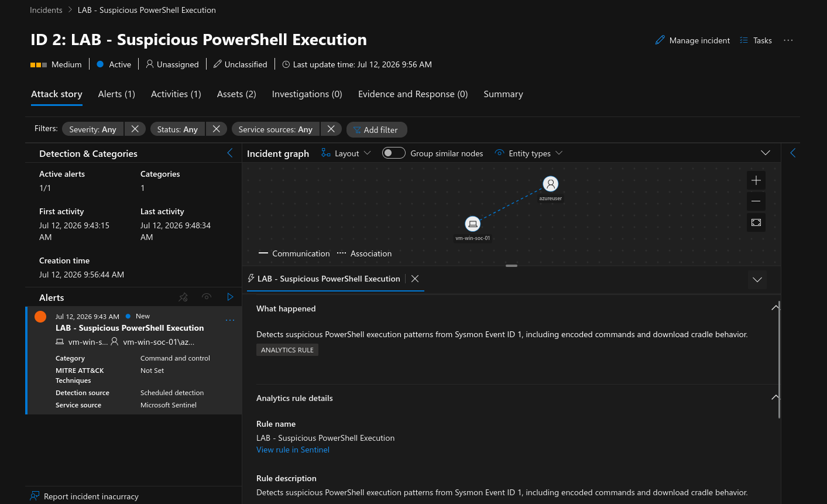Open the Entity types dropdown
The height and width of the screenshot is (504, 827).
click(529, 153)
